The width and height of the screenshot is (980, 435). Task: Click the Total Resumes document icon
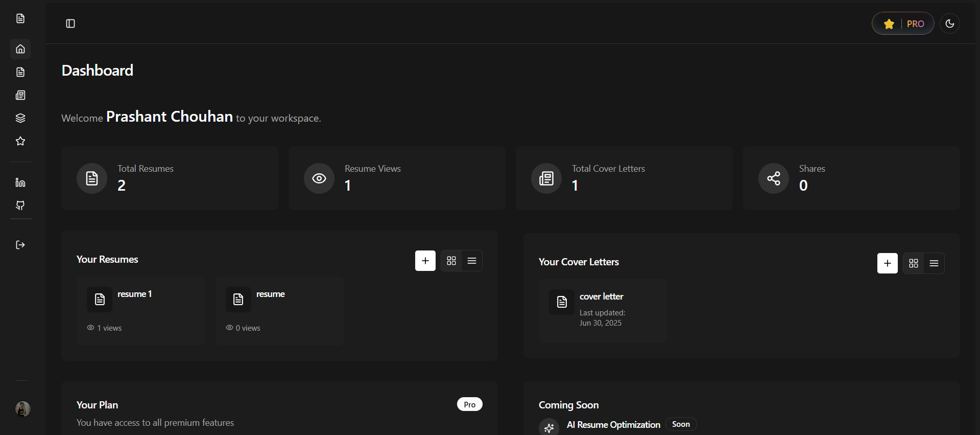[92, 178]
